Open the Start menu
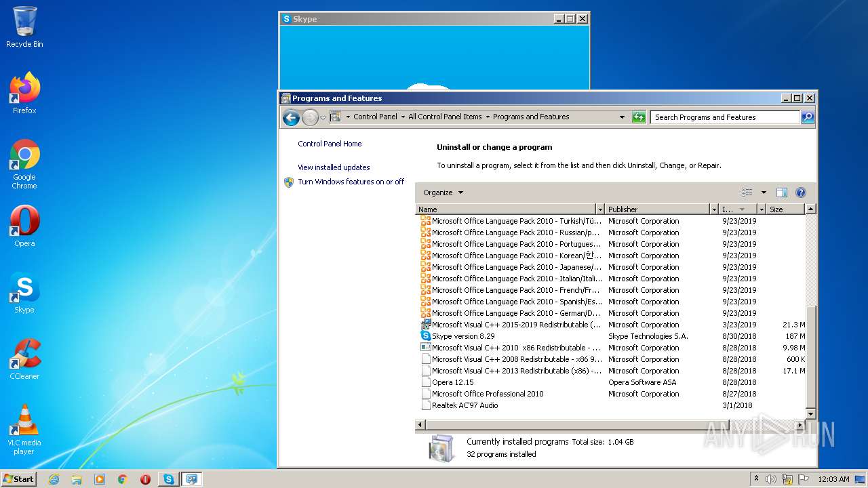 click(x=18, y=479)
